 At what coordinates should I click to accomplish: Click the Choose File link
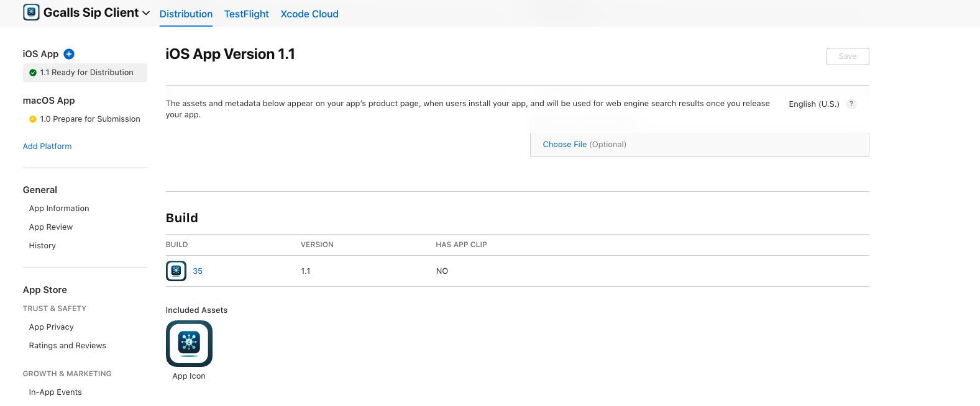coord(564,145)
